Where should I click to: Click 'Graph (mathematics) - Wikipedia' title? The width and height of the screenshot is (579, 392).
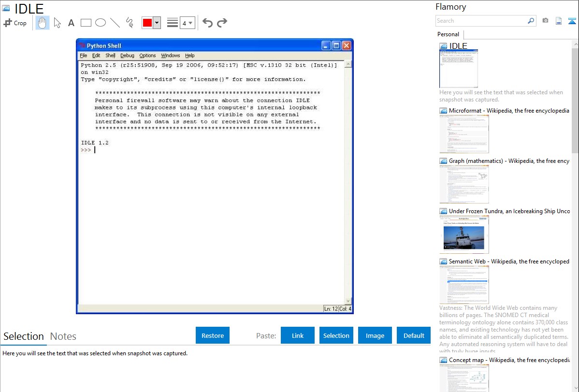pos(509,161)
